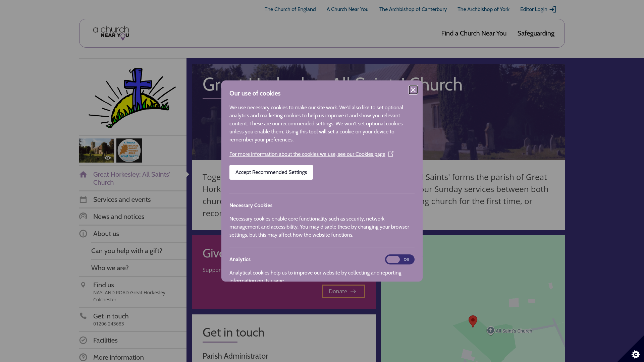Viewport: 644px width, 362px height.
Task: Click info icon beside About us
Action: 83,234
